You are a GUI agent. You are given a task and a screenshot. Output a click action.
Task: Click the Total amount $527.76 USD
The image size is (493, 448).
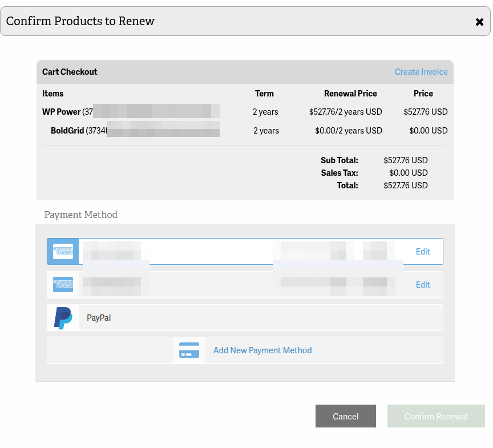coord(405,185)
